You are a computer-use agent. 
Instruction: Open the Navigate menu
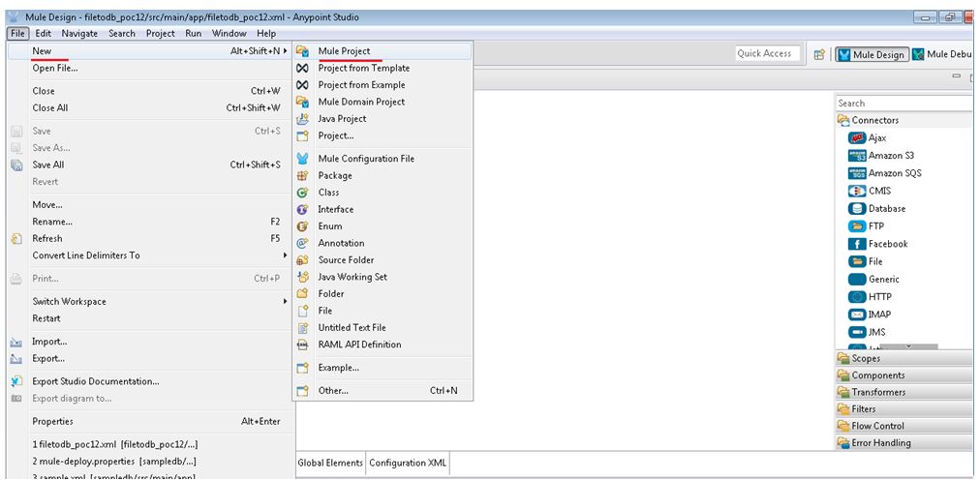[79, 34]
